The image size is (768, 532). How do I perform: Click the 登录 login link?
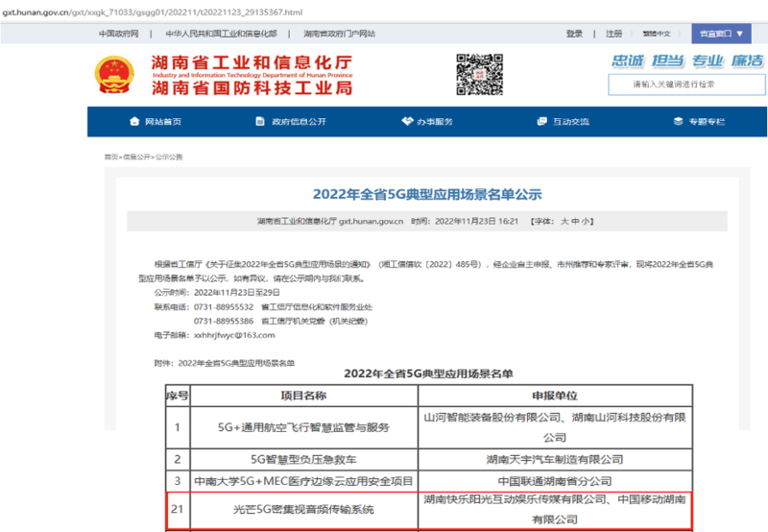tap(574, 34)
